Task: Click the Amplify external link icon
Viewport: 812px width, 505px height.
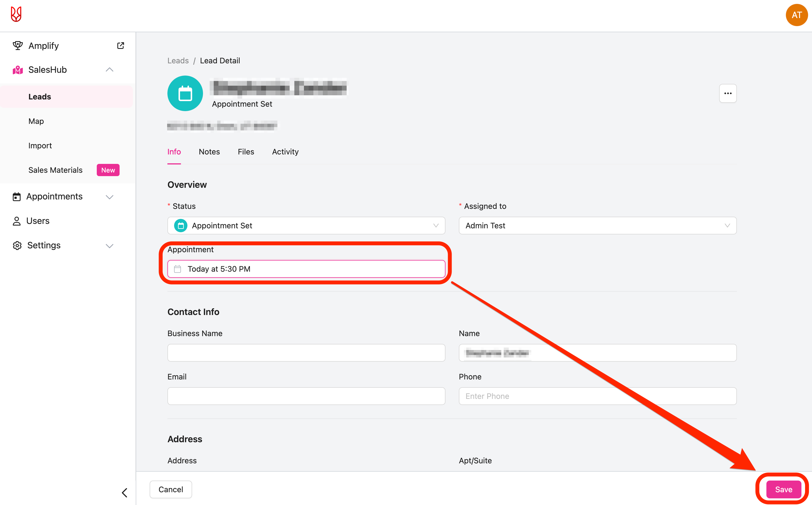Action: click(x=121, y=46)
